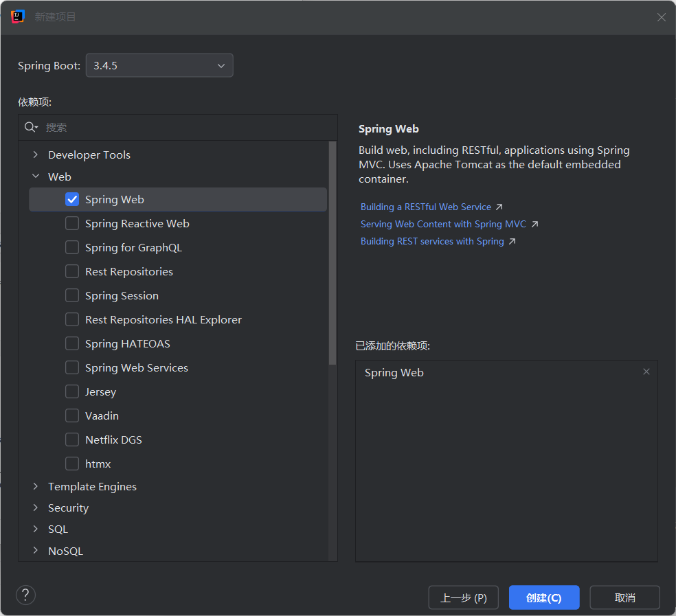The height and width of the screenshot is (616, 676).
Task: Select the SQL category label
Action: 58,529
